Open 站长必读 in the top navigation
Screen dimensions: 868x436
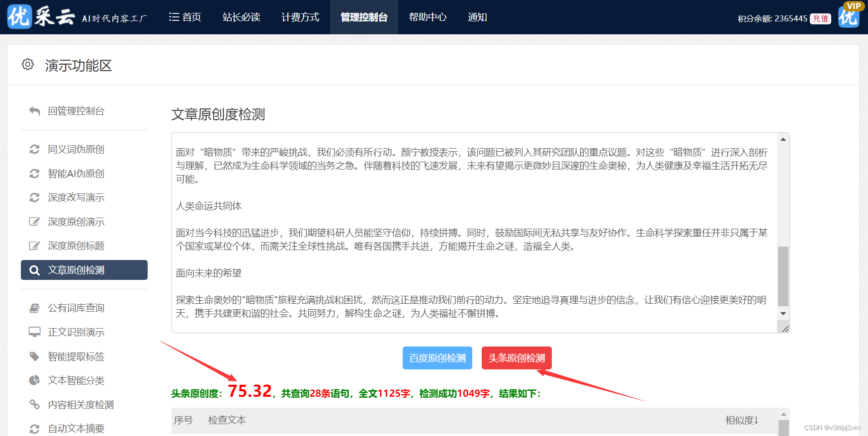tap(242, 17)
